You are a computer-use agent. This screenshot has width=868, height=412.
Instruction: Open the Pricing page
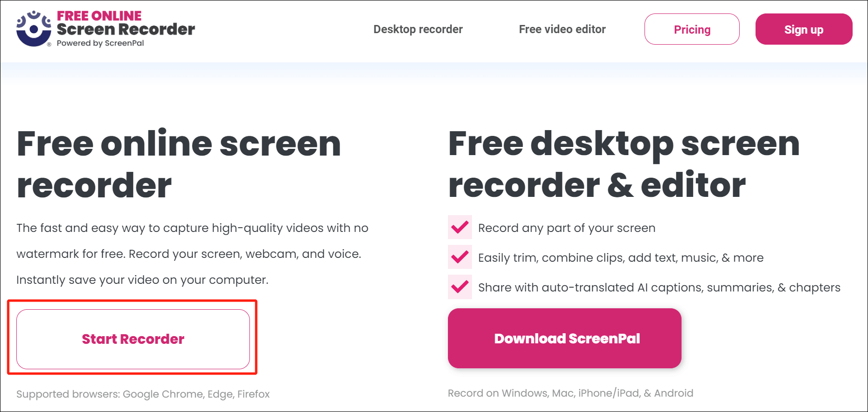pos(692,29)
